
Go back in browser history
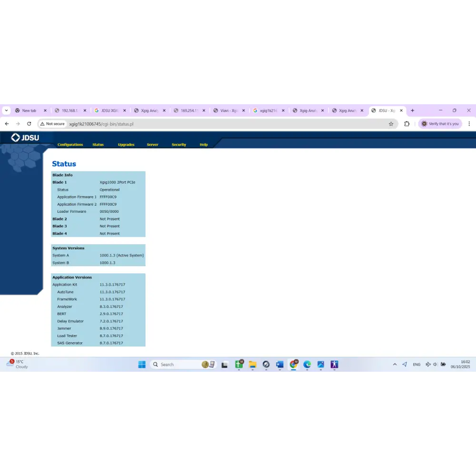coord(7,124)
